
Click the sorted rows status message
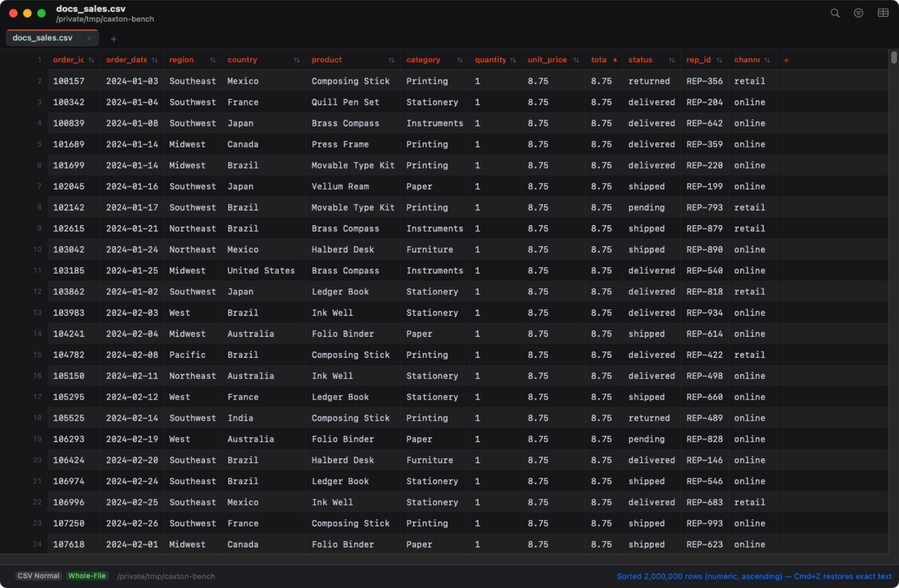coord(754,576)
